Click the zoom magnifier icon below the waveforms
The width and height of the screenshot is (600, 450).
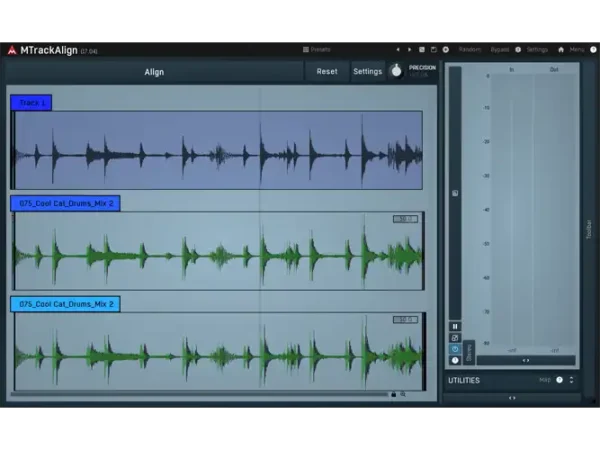point(403,394)
